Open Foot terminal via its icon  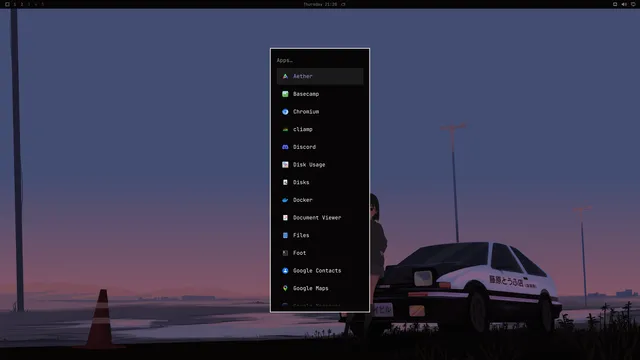(x=285, y=253)
